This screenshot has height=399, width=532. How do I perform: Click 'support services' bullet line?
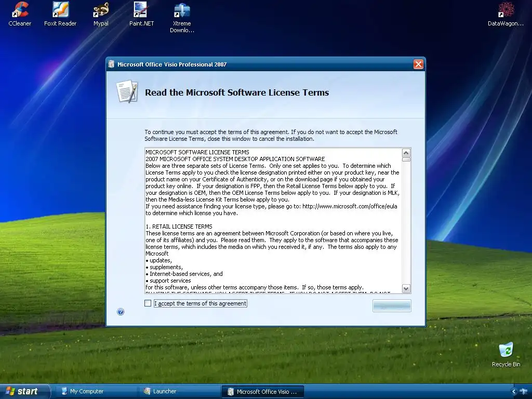click(x=168, y=281)
